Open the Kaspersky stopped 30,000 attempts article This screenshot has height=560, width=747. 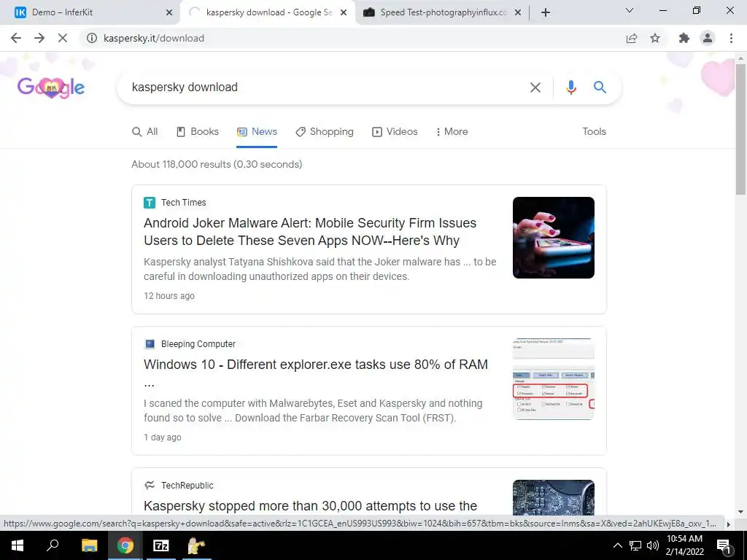point(310,506)
